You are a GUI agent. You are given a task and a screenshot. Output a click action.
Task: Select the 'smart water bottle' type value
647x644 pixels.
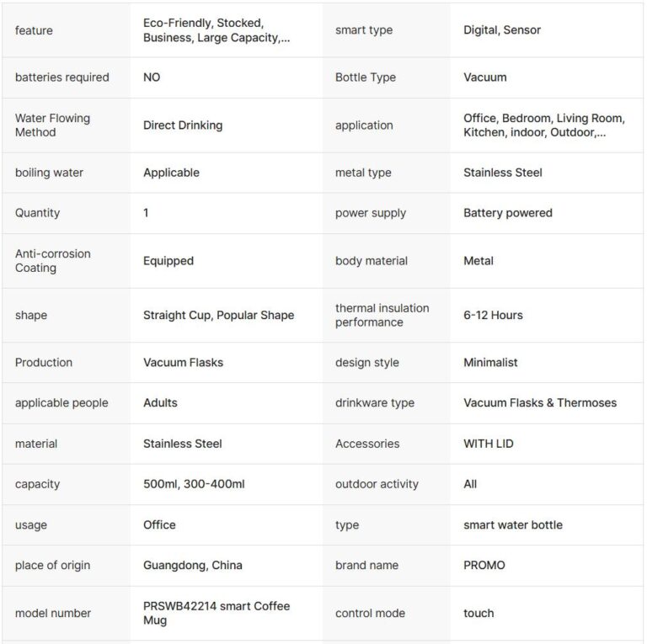tap(513, 525)
